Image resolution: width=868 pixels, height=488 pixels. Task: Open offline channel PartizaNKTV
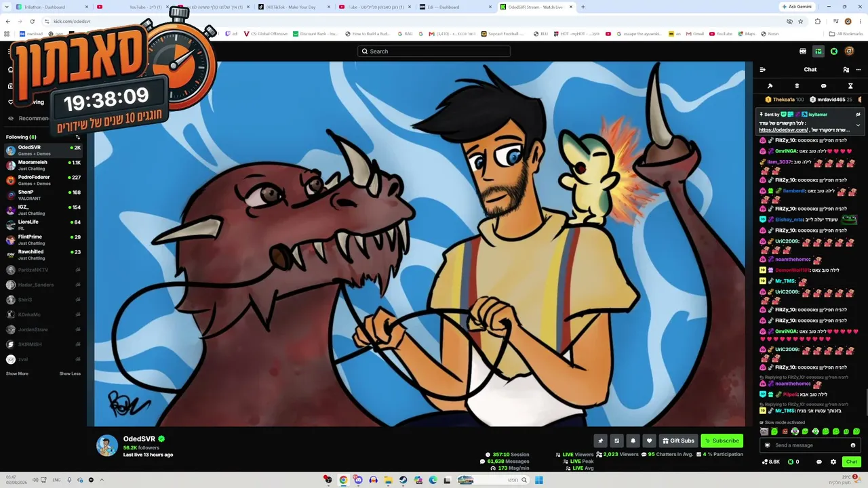tap(43, 270)
